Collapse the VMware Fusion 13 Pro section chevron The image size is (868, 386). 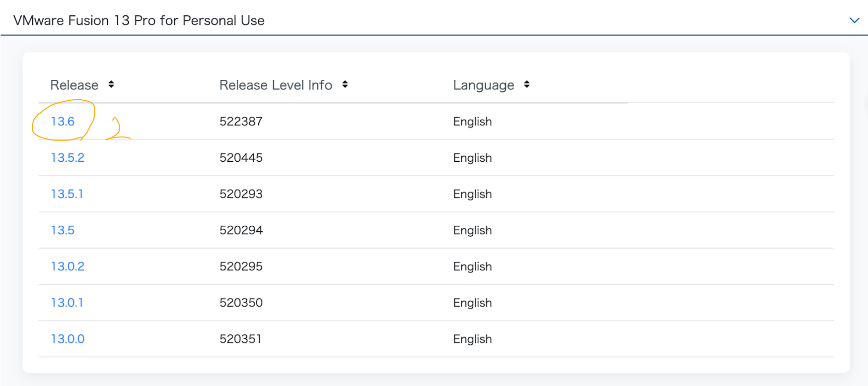pos(854,20)
